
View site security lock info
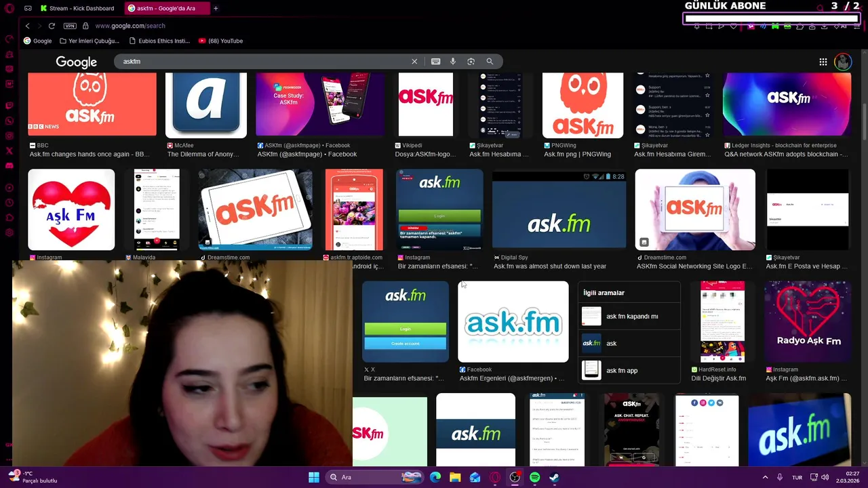85,26
